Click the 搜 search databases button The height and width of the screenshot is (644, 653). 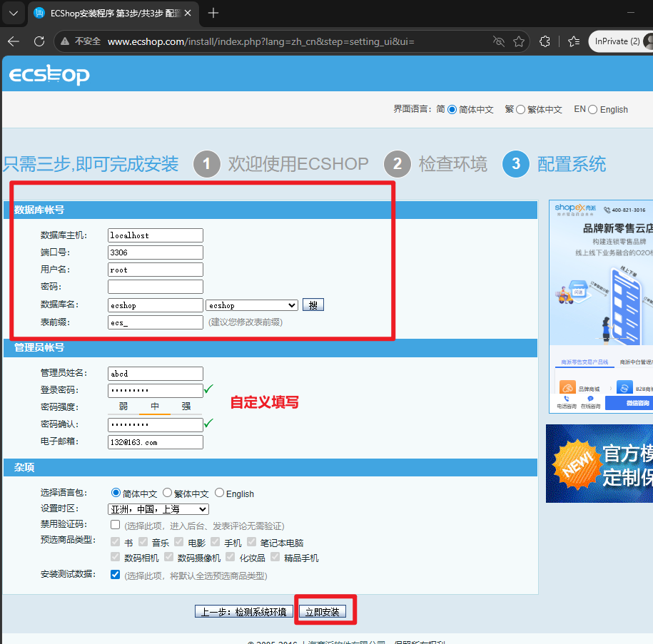point(313,305)
